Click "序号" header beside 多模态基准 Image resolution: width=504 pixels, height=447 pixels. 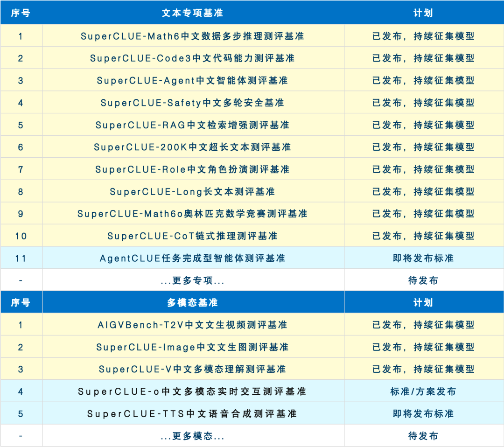pyautogui.click(x=21, y=302)
